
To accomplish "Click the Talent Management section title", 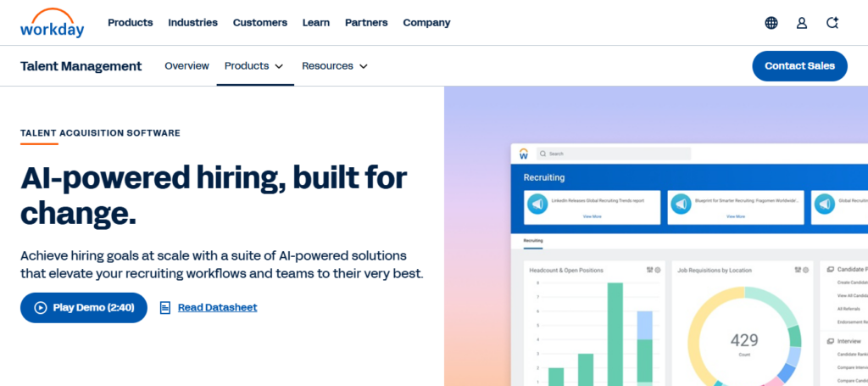I will (x=81, y=66).
